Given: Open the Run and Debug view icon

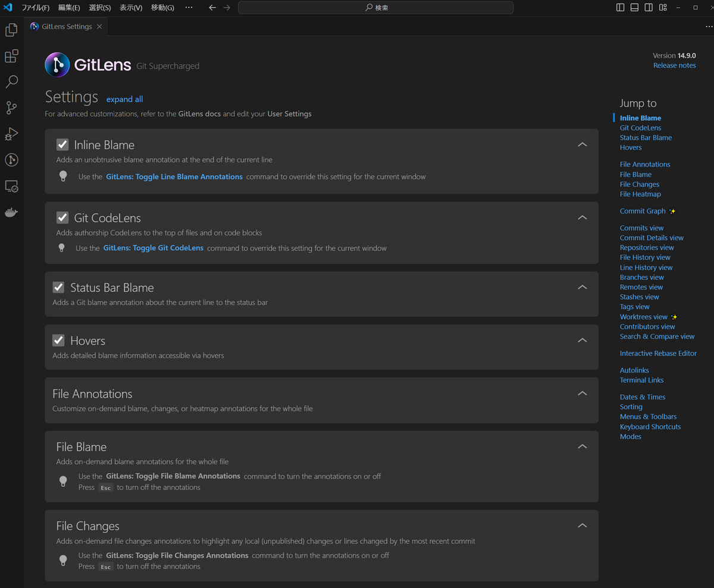Looking at the screenshot, I should [x=11, y=134].
